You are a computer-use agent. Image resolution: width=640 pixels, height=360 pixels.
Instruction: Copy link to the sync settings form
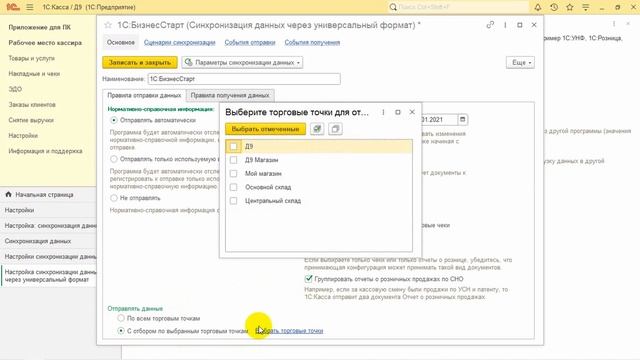490,25
